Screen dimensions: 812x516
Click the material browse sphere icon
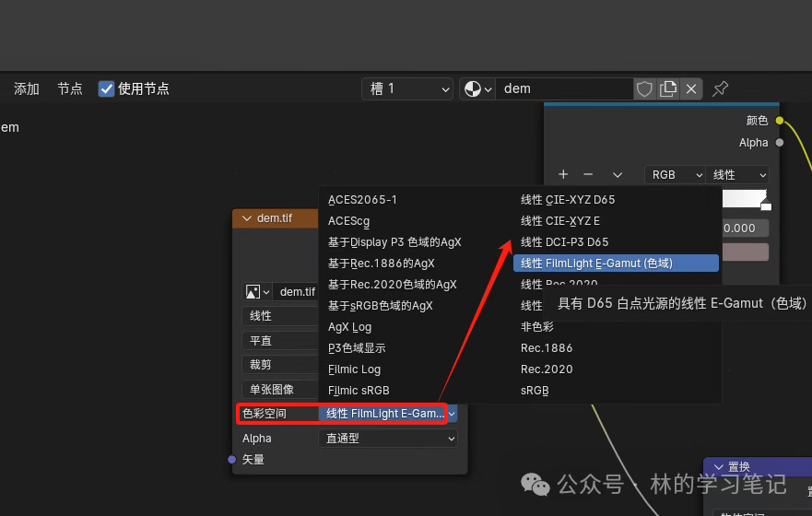click(477, 88)
